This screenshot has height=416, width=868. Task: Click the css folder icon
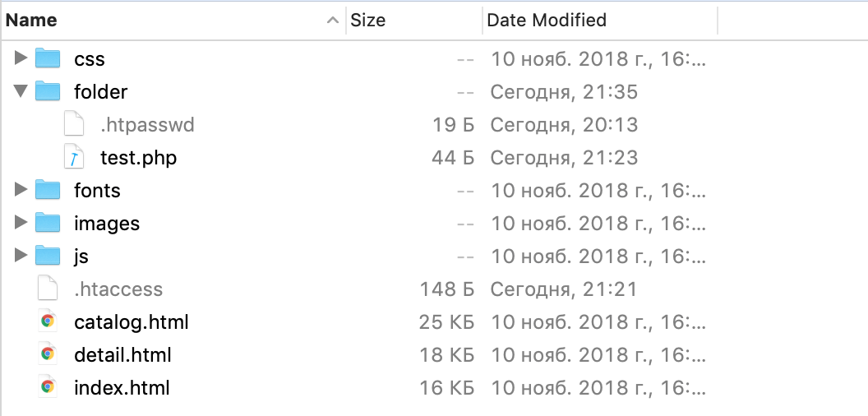pyautogui.click(x=48, y=58)
